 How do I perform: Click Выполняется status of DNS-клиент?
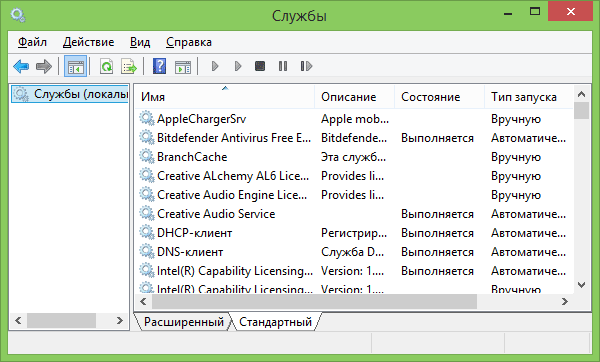(437, 252)
